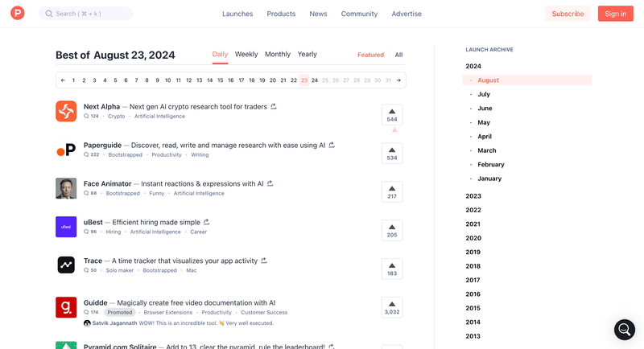Open external link icon next to Face Animator
This screenshot has height=349, width=644.
(270, 183)
